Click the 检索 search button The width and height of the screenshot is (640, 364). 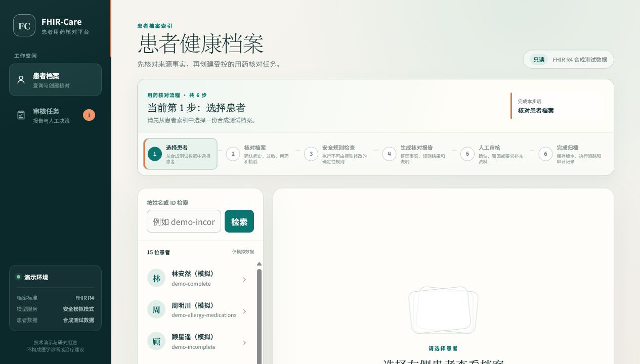tap(239, 221)
